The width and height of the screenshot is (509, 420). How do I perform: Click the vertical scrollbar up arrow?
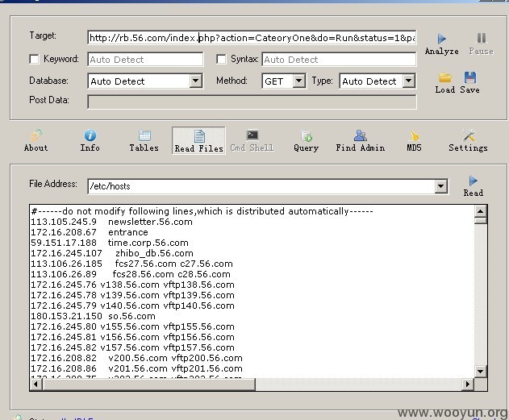[481, 212]
